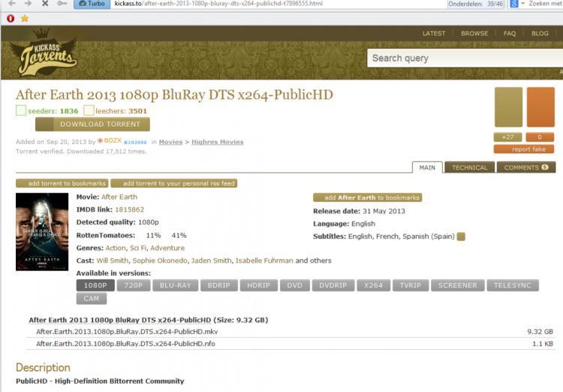Click the Action genre link
The width and height of the screenshot is (563, 392).
116,248
